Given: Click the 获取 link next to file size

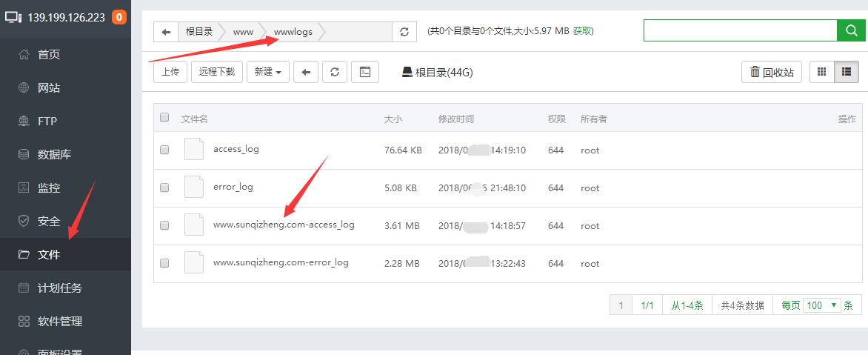Looking at the screenshot, I should click(582, 31).
